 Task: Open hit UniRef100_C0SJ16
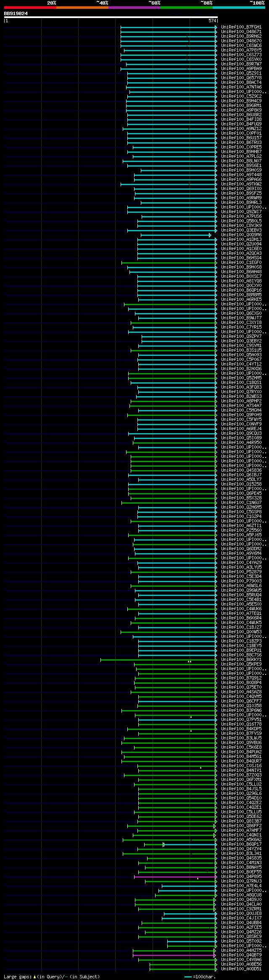tap(241, 766)
